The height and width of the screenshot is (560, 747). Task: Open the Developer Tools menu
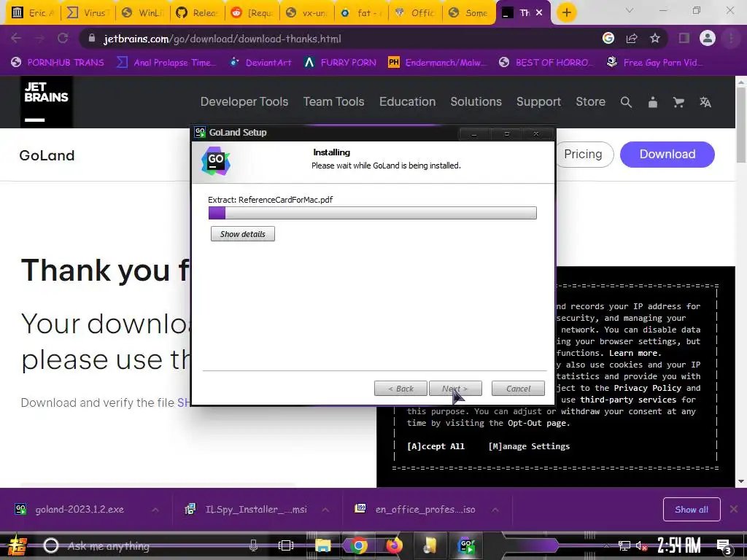[244, 102]
